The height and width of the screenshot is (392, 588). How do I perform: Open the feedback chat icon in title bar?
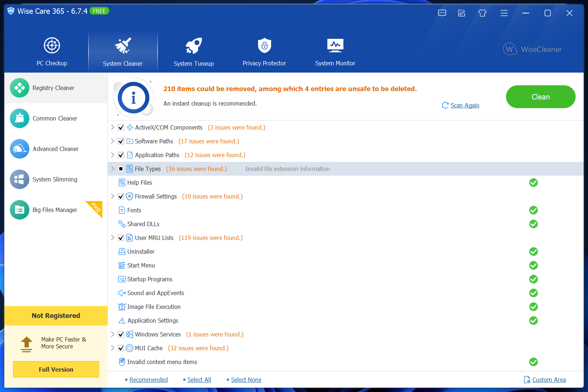coord(442,13)
